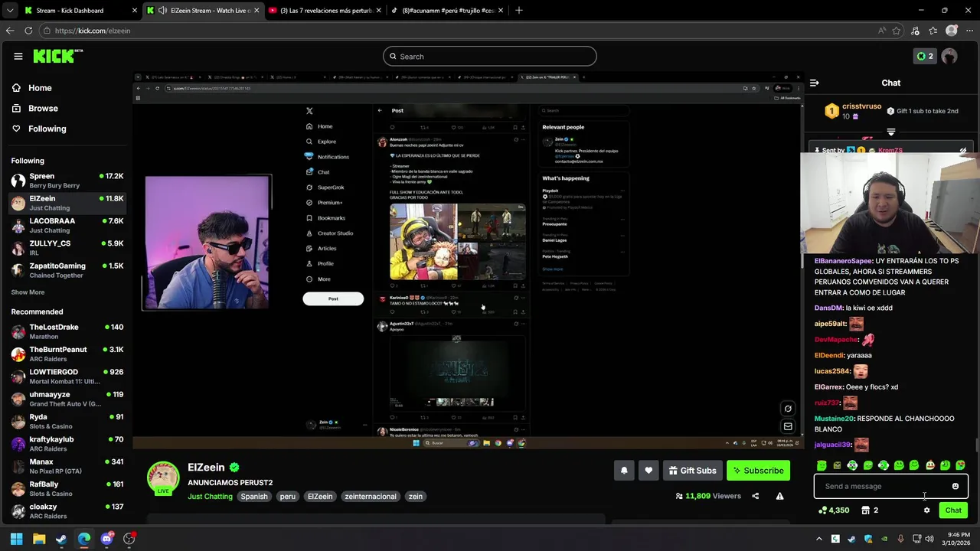Click the mail icon on video overlay
980x551 pixels.
click(x=787, y=426)
